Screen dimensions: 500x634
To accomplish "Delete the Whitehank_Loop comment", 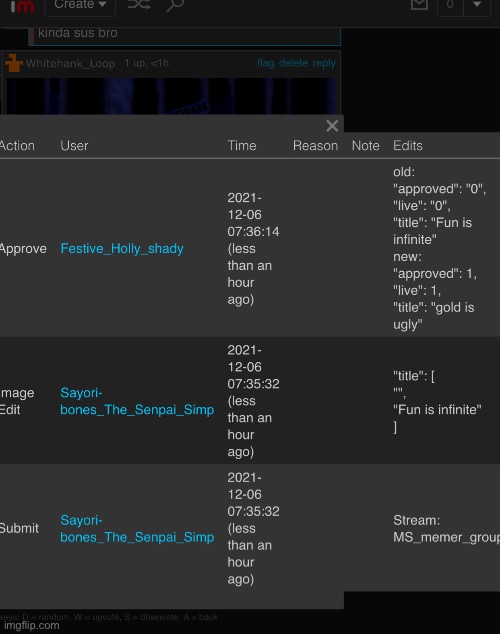I will [293, 63].
